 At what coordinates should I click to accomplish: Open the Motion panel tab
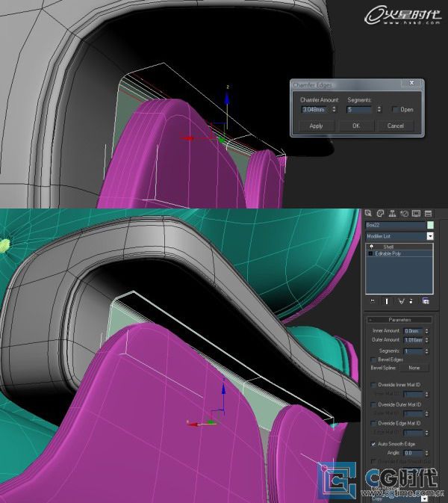click(x=404, y=213)
